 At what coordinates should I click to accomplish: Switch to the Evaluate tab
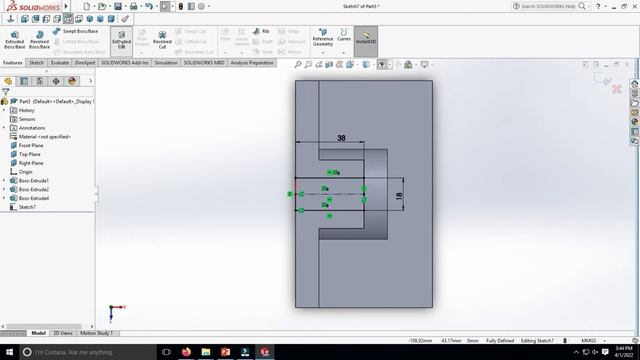(x=60, y=63)
